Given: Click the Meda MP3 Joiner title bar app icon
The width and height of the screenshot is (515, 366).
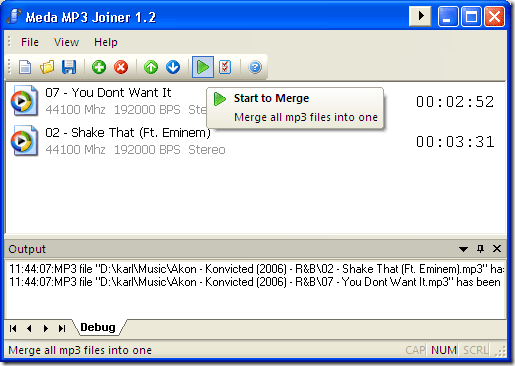Looking at the screenshot, I should [14, 16].
